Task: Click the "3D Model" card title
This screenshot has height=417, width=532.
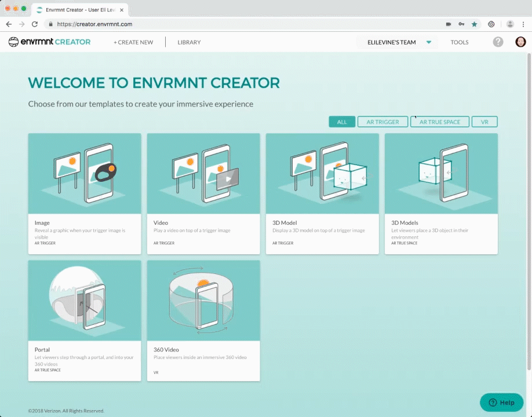Action: [x=285, y=223]
